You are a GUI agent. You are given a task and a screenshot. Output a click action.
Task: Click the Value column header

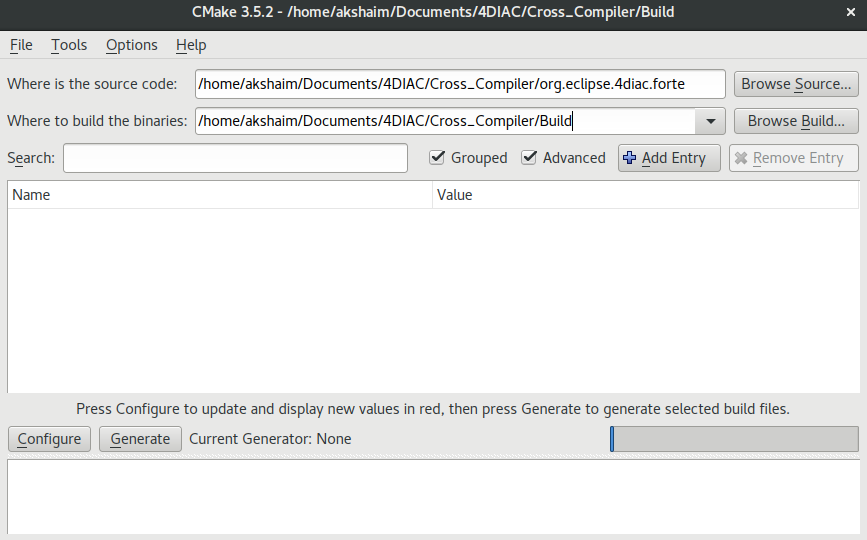(x=645, y=195)
